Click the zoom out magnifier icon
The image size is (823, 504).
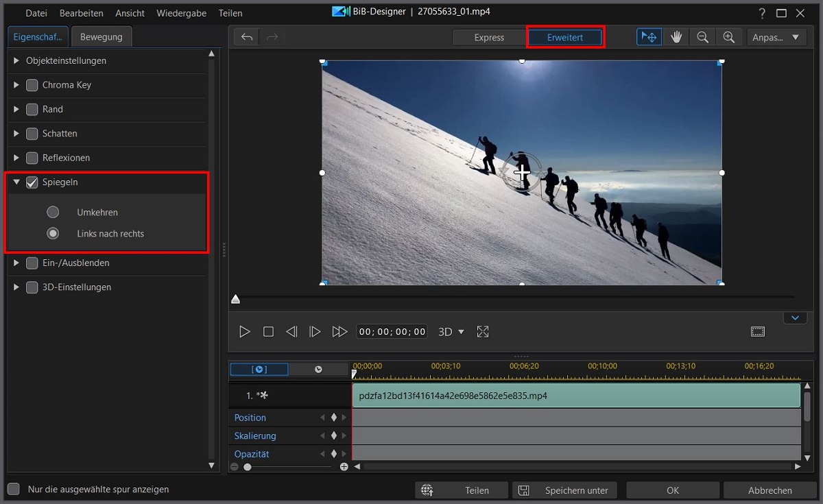pos(702,37)
